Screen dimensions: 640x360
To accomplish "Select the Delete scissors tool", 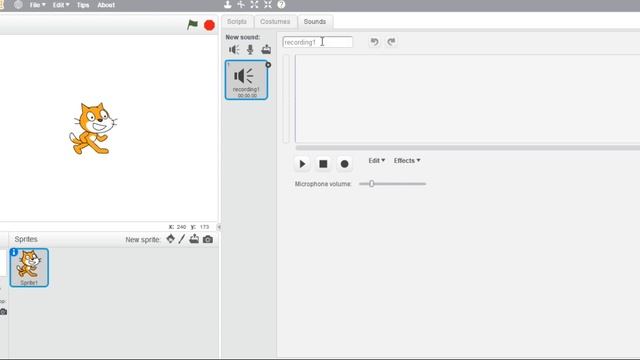I will (241, 4).
